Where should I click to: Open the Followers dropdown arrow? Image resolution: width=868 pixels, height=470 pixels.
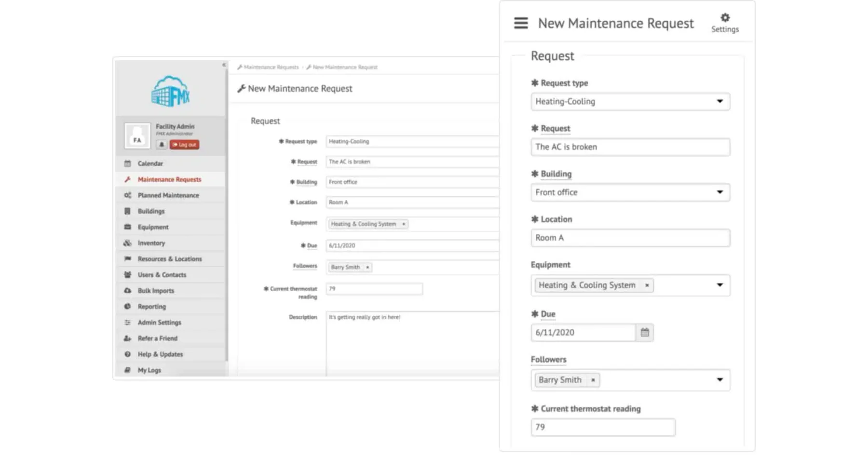pyautogui.click(x=719, y=380)
